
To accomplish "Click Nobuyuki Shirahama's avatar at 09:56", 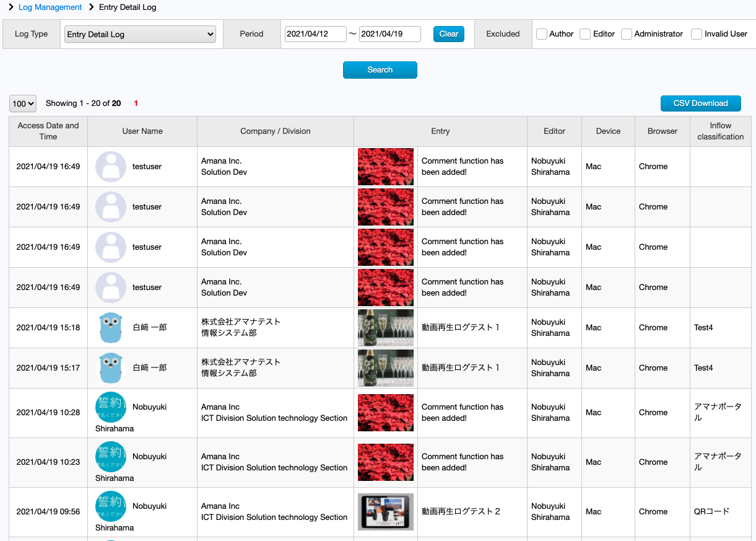I will pos(111,506).
